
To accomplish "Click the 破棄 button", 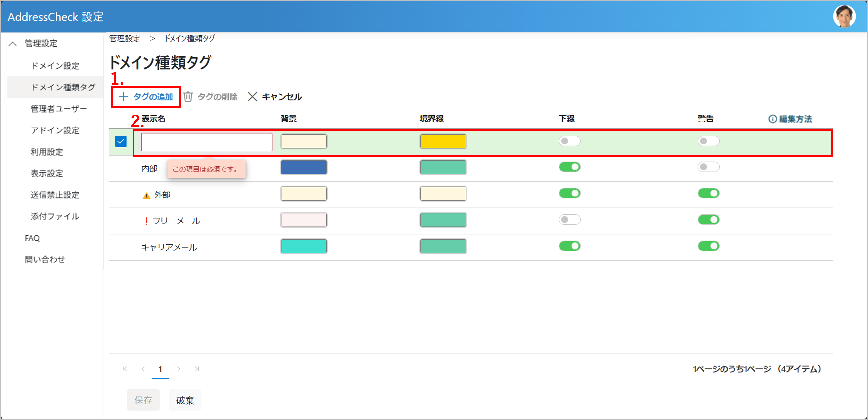I will click(x=185, y=400).
